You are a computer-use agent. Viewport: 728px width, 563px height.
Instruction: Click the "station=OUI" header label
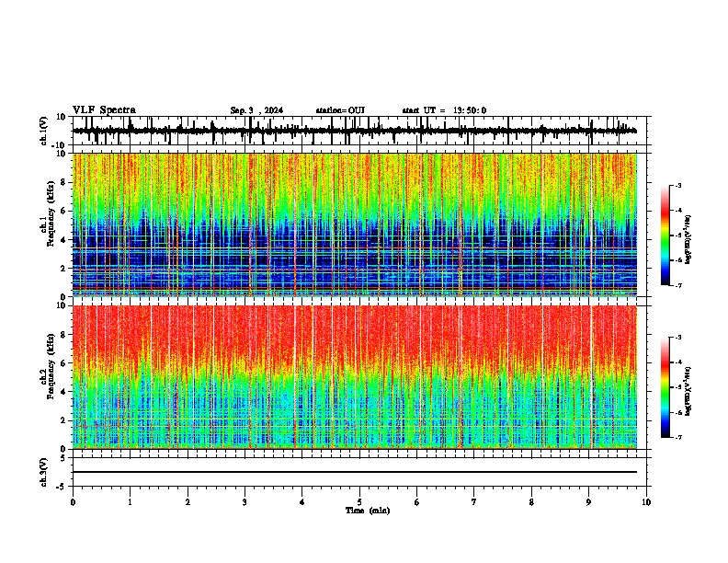(340, 110)
